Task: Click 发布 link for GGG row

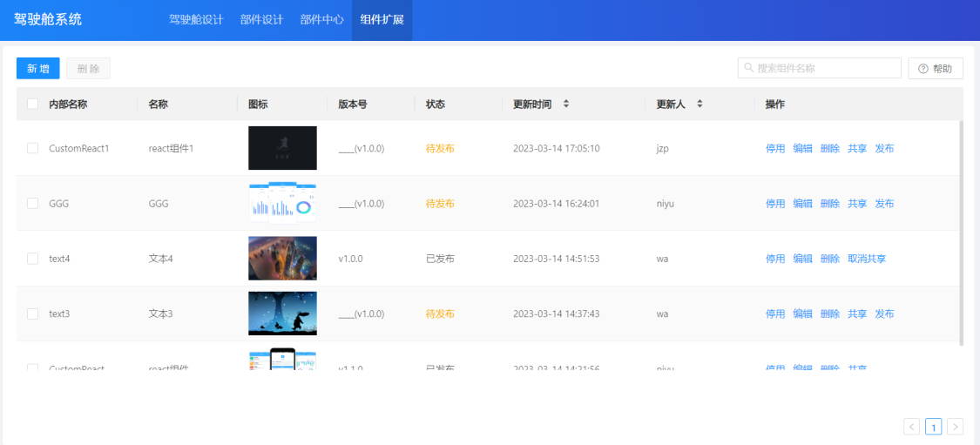Action: 884,204
